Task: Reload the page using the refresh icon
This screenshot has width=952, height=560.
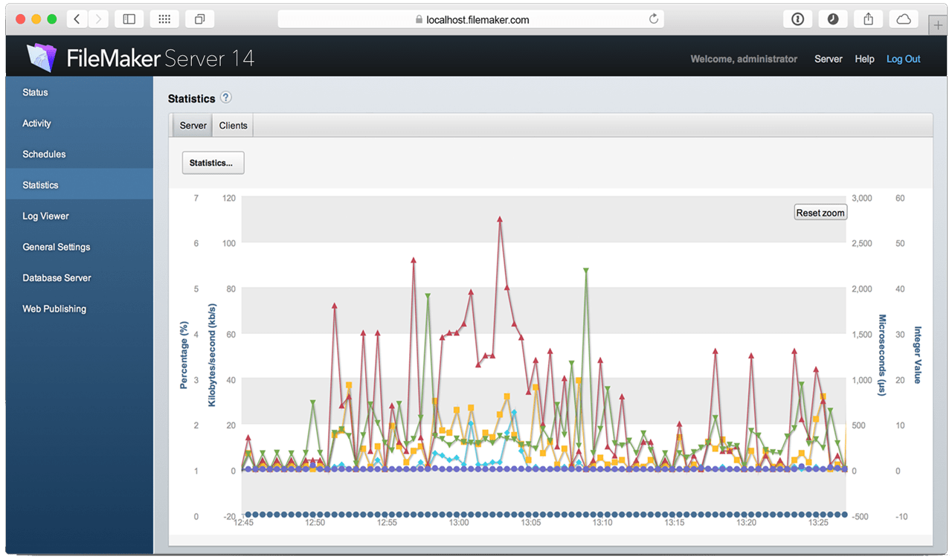Action: [653, 19]
